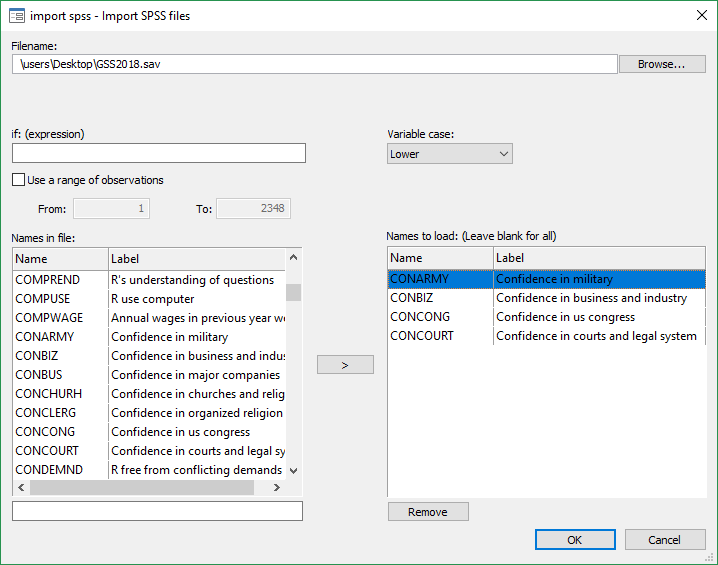The width and height of the screenshot is (718, 565).
Task: Click label 'R use computer'
Action: click(152, 299)
